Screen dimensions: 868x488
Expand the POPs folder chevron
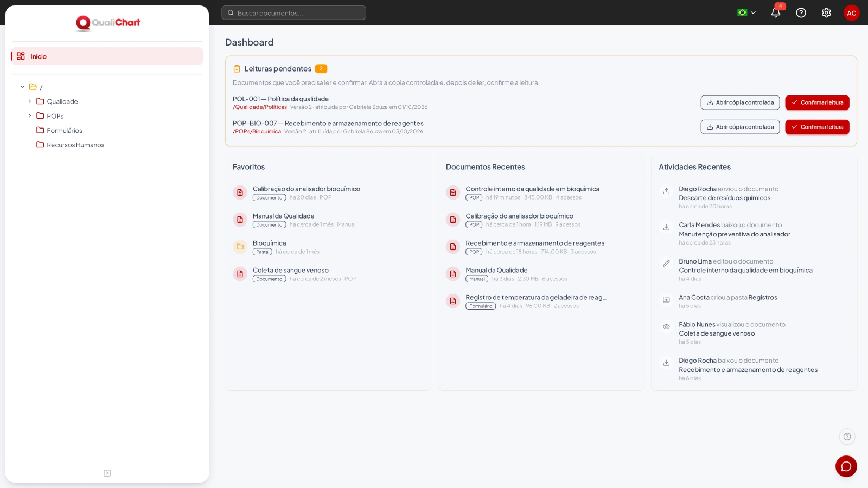[30, 115]
